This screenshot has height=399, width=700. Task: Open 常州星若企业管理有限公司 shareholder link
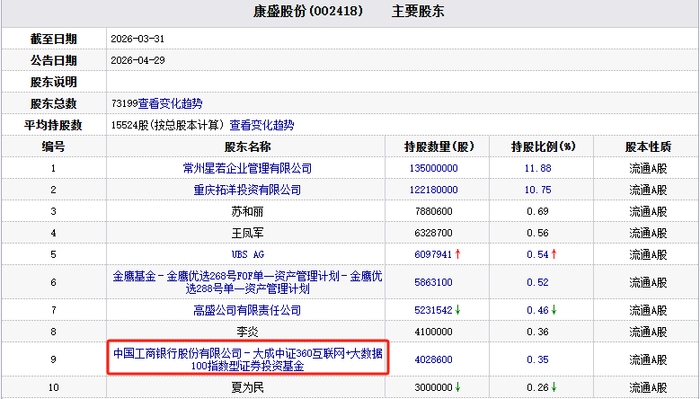(x=247, y=168)
